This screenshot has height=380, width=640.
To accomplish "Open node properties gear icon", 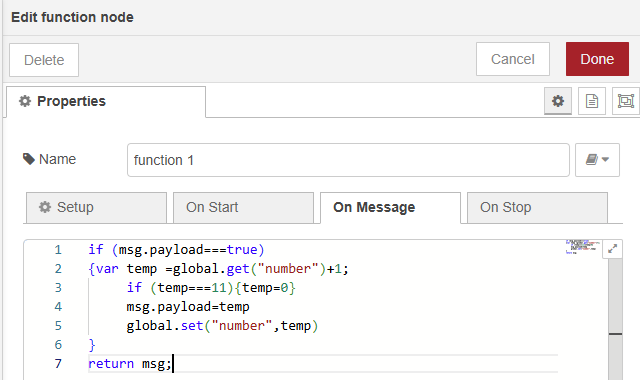I will [558, 101].
